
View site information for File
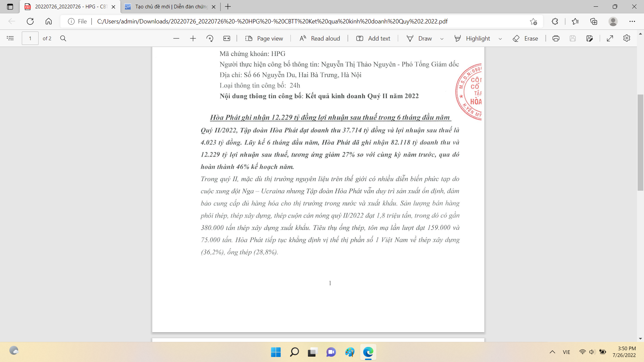click(77, 21)
